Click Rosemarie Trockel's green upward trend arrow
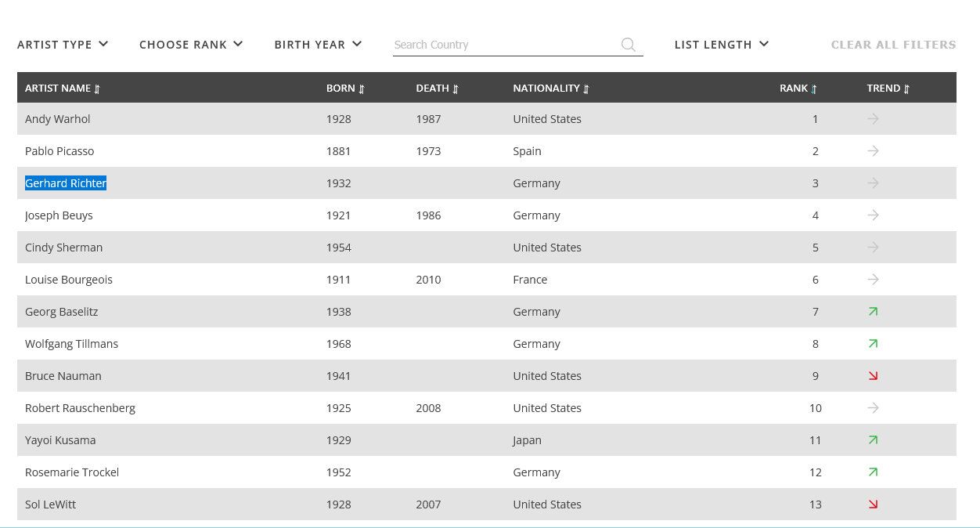 (874, 472)
